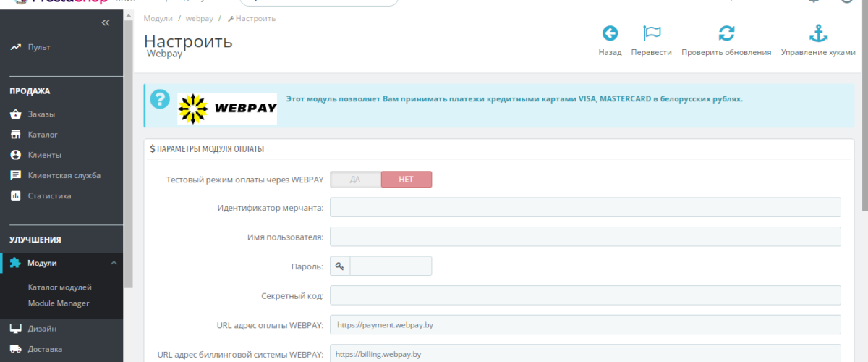Click the Заказы basket icon
Viewport: 868px width, 362px height.
pyautogui.click(x=15, y=114)
